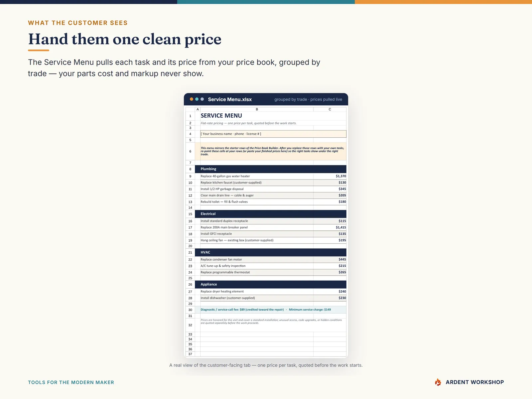This screenshot has height=399, width=532.
Task: Click 'Install standard duplex receptacle' cell
Action: 257,221
